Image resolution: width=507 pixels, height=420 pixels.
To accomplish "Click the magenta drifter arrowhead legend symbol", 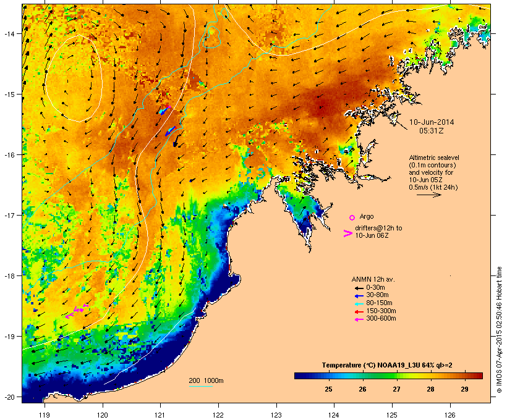I will pos(347,233).
